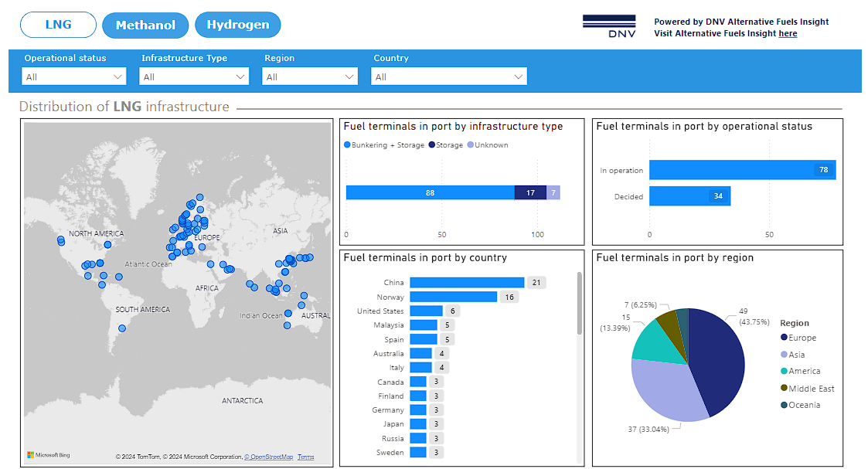
Task: Expand the Country filter dropdown
Action: click(449, 76)
